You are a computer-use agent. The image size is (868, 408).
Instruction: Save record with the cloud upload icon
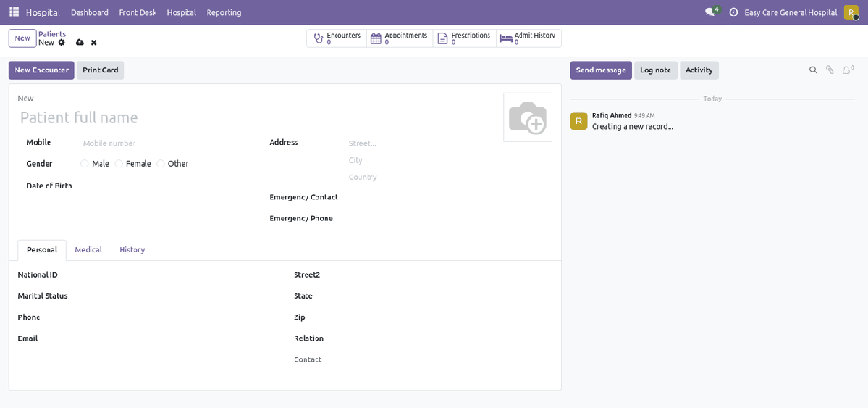tap(80, 43)
